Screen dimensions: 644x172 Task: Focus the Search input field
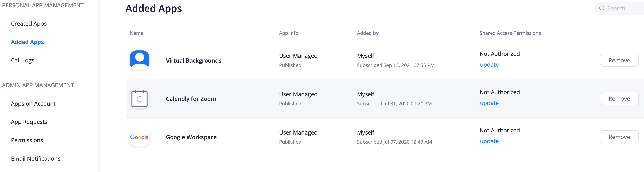click(619, 8)
